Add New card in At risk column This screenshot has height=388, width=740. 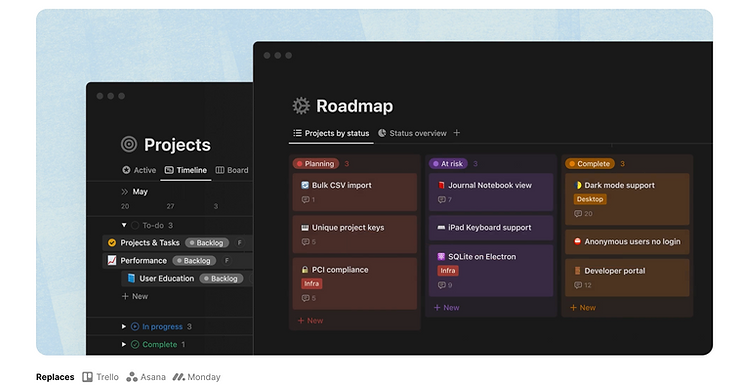click(447, 307)
